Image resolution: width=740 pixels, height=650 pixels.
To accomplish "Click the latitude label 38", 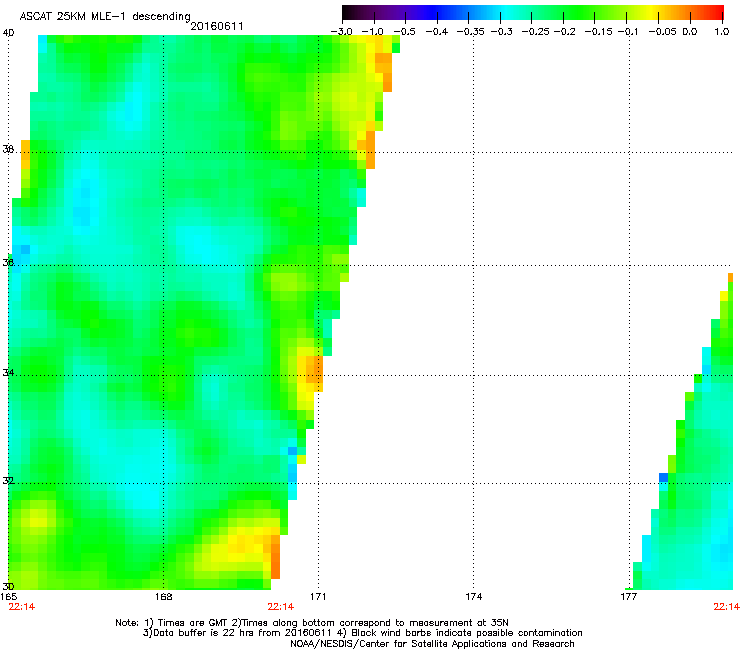I will pyautogui.click(x=8, y=149).
